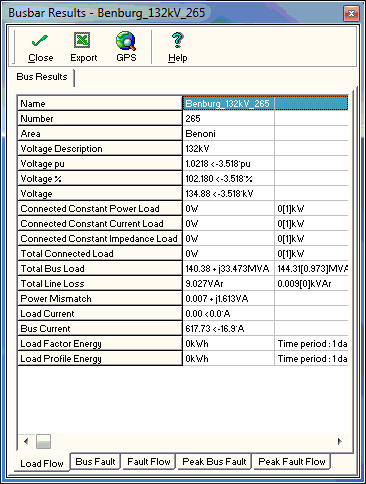Select the Voltage value 134.88 kV
Screen dimensions: 366x484
(228, 193)
